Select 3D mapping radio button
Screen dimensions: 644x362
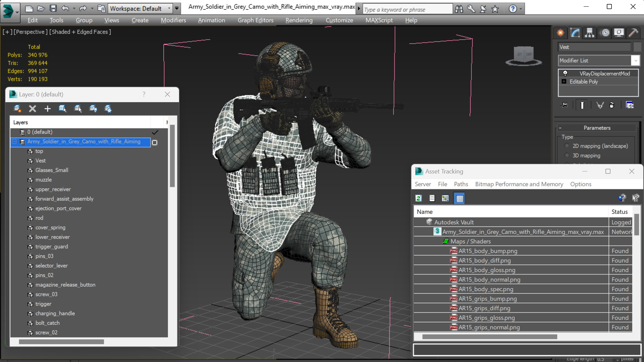click(x=567, y=155)
